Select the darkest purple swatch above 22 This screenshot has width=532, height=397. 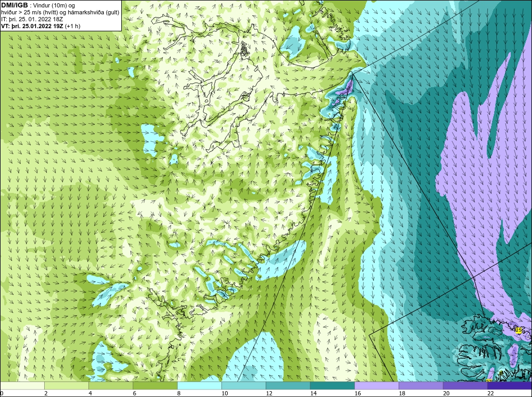coord(510,386)
